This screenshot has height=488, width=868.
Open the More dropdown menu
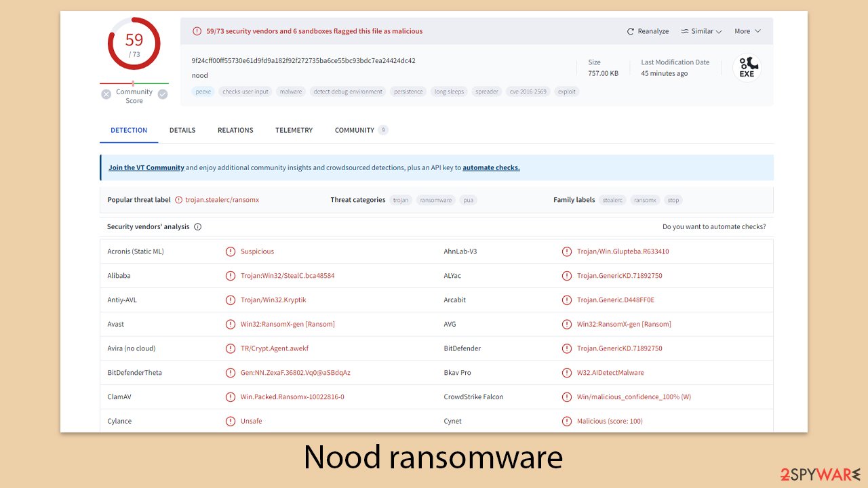(746, 30)
